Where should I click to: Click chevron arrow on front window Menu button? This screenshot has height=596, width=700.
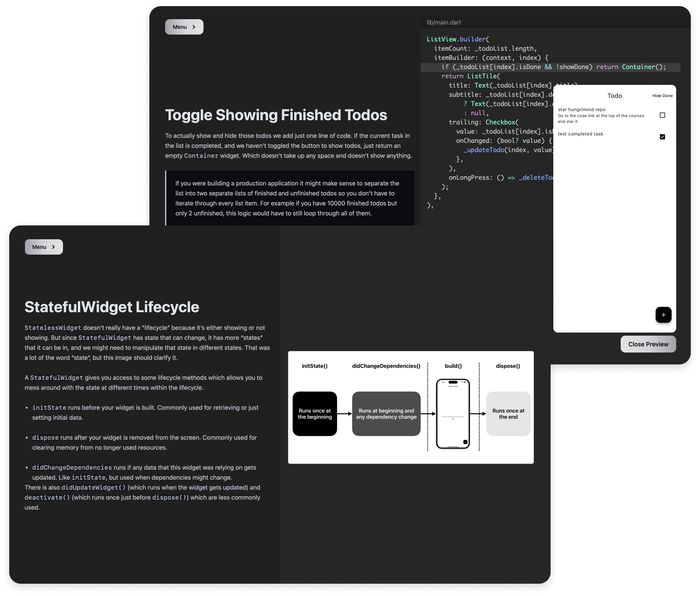[x=53, y=247]
